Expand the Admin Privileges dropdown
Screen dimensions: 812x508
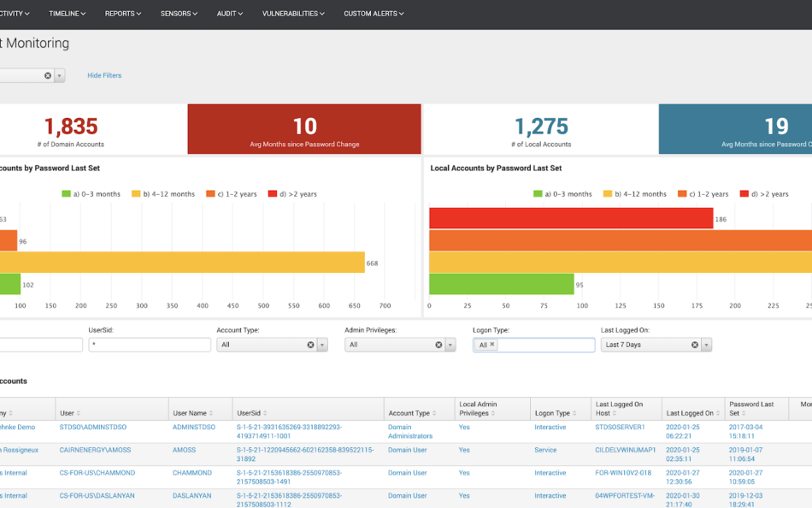[450, 346]
